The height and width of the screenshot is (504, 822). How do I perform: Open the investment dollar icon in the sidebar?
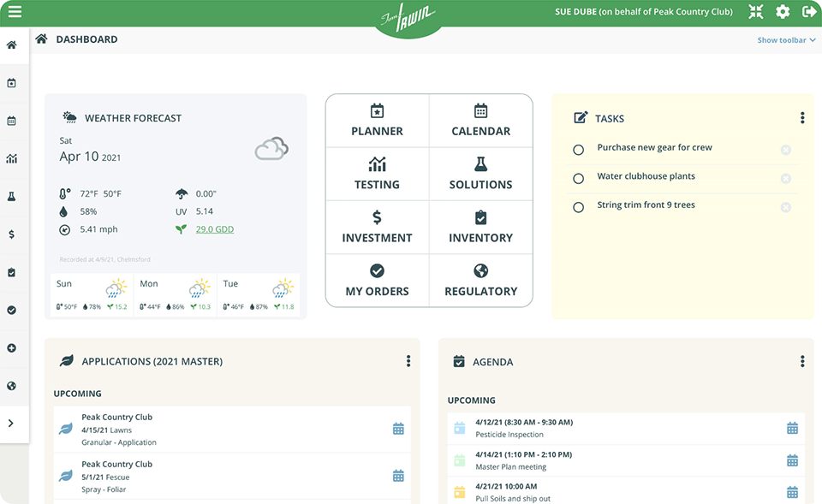[11, 234]
